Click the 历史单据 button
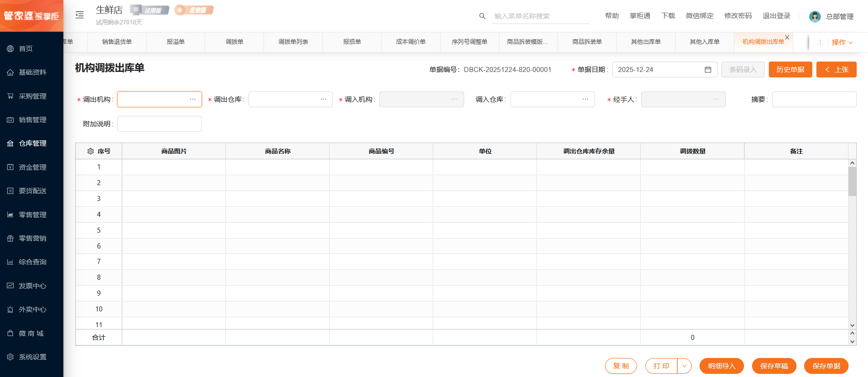 click(x=790, y=70)
